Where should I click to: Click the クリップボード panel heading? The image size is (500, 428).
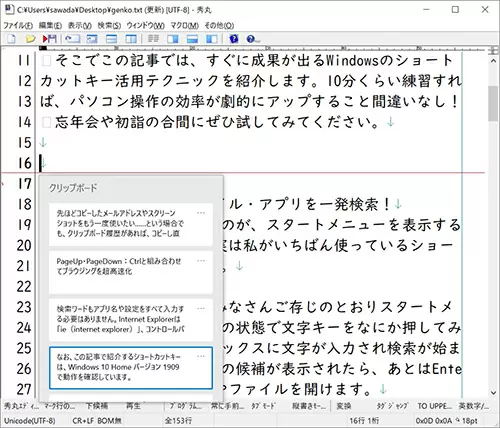coord(73,188)
